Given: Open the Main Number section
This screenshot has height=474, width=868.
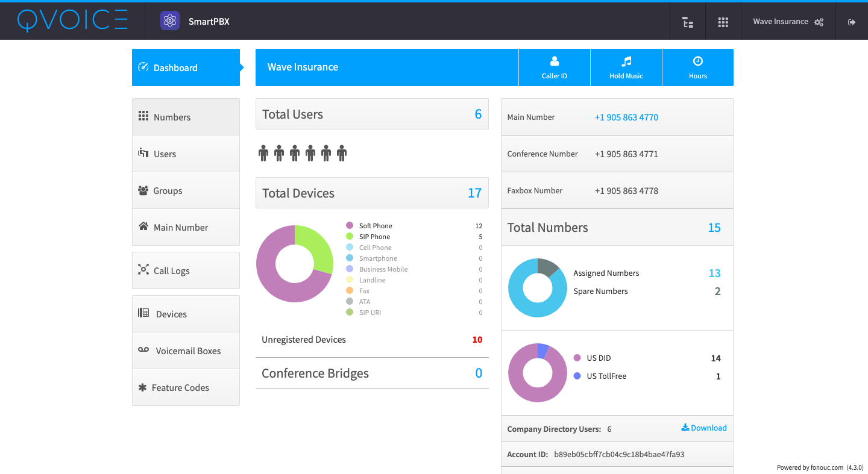Looking at the screenshot, I should coord(186,227).
